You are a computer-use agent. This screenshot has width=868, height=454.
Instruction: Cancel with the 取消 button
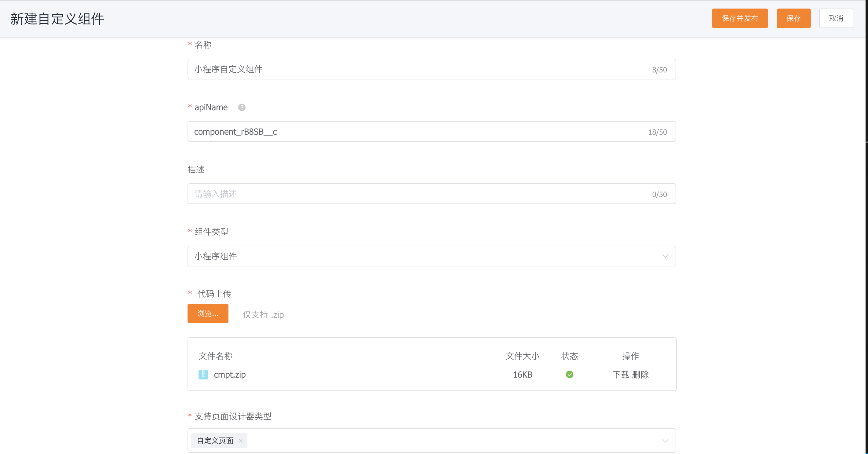(x=836, y=18)
